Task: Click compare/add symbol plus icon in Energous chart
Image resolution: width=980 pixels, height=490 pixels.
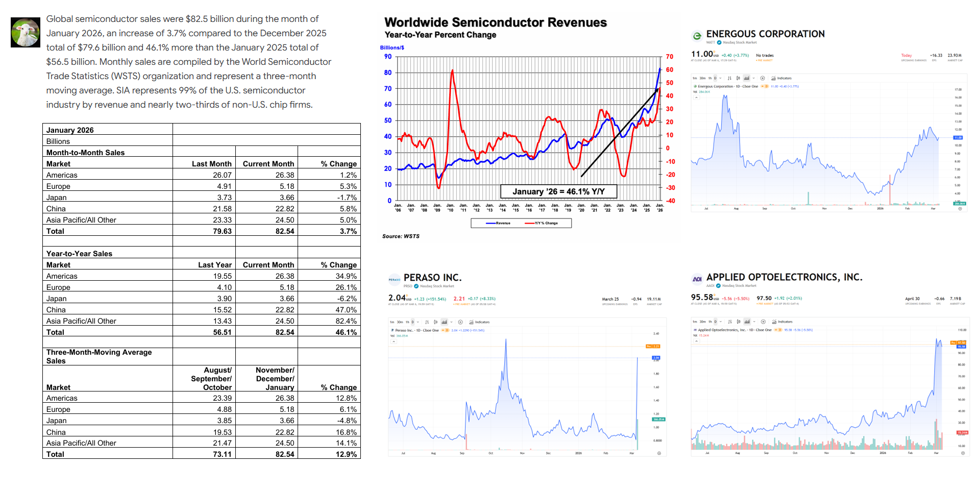Action: coord(763,78)
